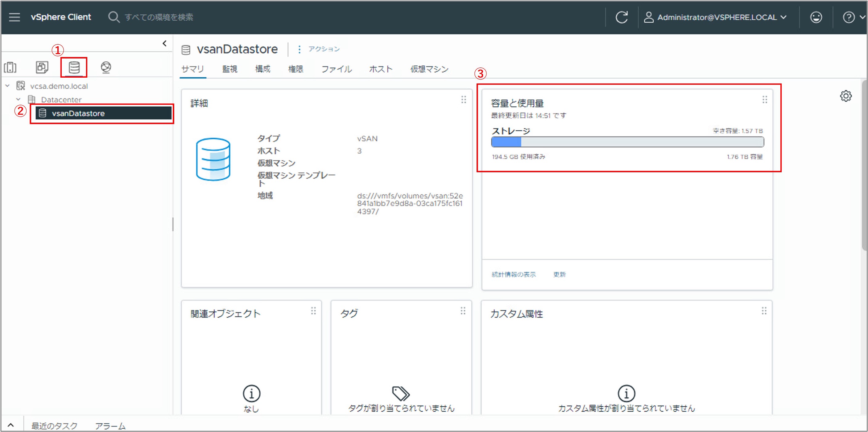Viewport: 868px width, 432px height.
Task: Click the 更新 link in capacity card
Action: coord(559,275)
